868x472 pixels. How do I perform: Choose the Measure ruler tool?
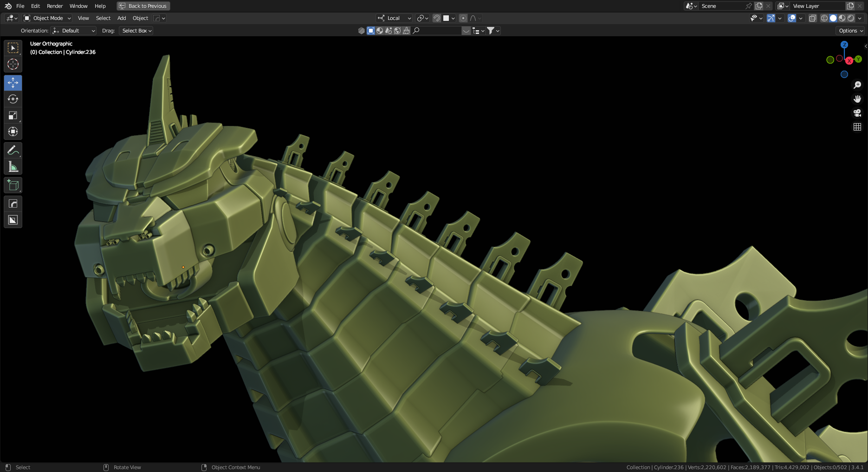[x=13, y=166]
